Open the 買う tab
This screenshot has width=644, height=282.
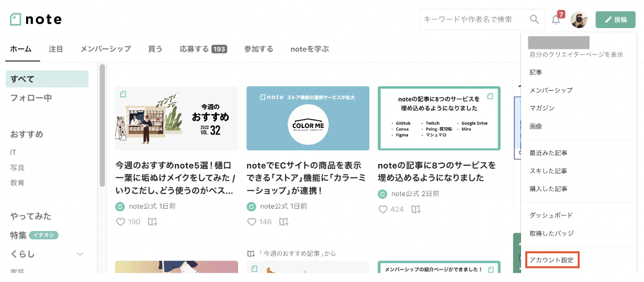coord(155,49)
